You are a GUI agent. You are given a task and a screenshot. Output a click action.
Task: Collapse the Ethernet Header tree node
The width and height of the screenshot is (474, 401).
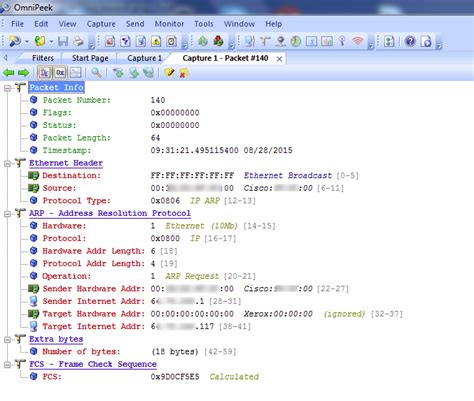tap(7, 163)
